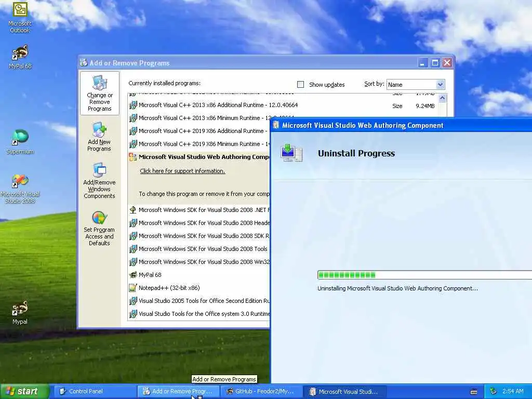Click the Web Authoring Component dialog title bar
This screenshot has height=399, width=532.
[x=401, y=125]
